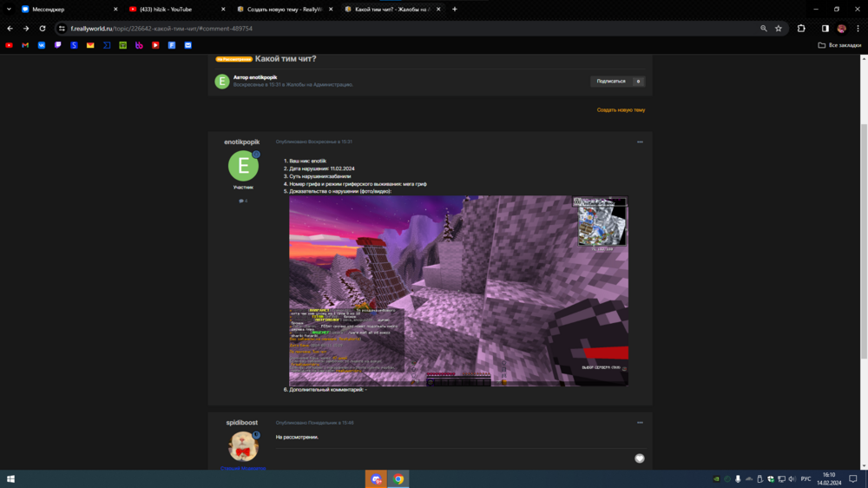Open post options for spidiboost's reply
The width and height of the screenshot is (868, 488).
coord(640,423)
